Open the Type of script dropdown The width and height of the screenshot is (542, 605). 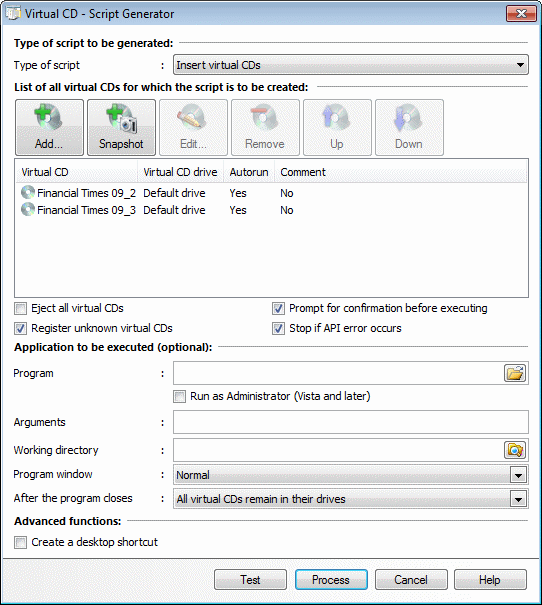pos(351,65)
